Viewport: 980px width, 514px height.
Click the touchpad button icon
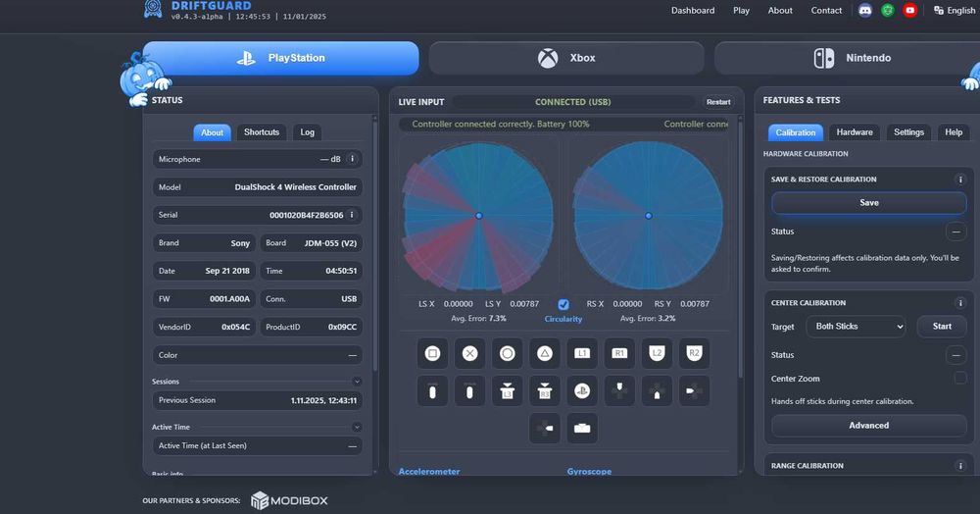[x=582, y=429]
